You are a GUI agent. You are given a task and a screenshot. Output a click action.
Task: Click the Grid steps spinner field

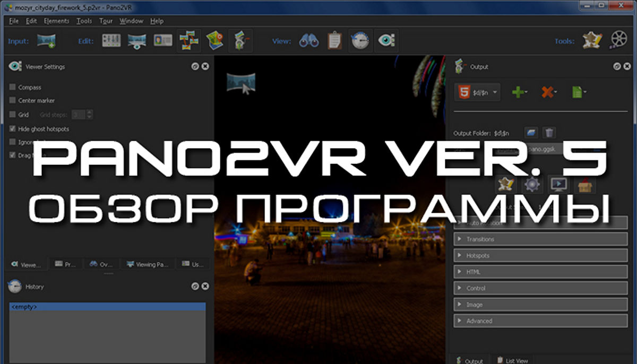[79, 115]
